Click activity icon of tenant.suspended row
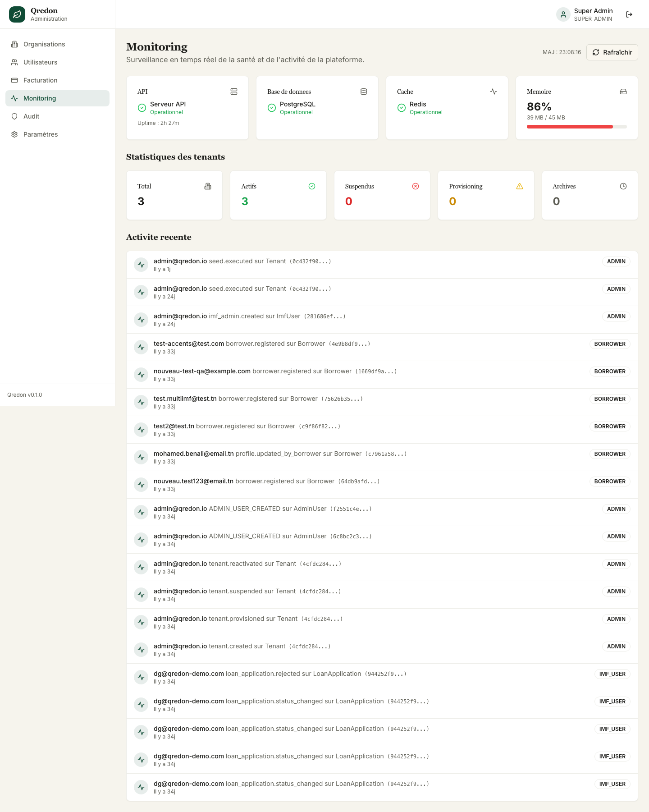Screen dimensions: 649x812 [141, 595]
